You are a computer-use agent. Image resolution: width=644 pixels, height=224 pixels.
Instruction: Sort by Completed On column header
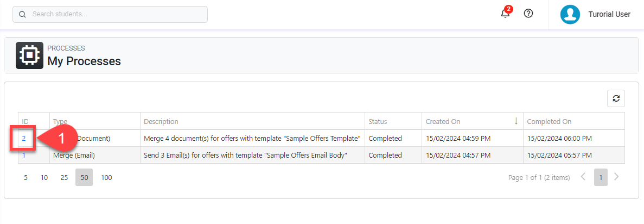coord(549,121)
